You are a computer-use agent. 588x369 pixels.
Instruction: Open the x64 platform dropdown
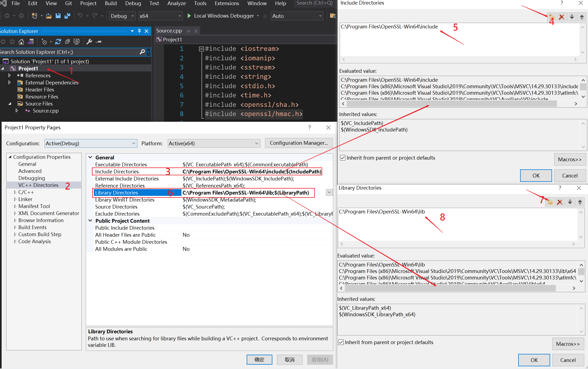[x=160, y=16]
